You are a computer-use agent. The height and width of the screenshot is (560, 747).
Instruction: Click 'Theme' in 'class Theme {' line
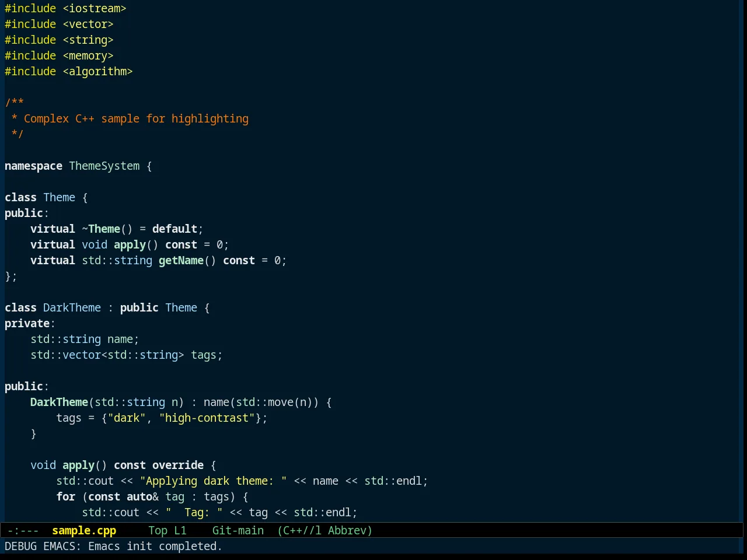coord(59,197)
